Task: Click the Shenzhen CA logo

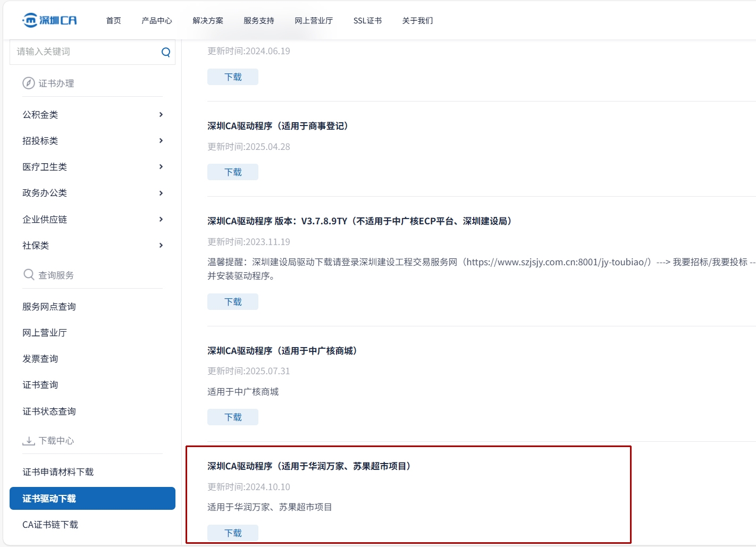Action: (x=49, y=20)
